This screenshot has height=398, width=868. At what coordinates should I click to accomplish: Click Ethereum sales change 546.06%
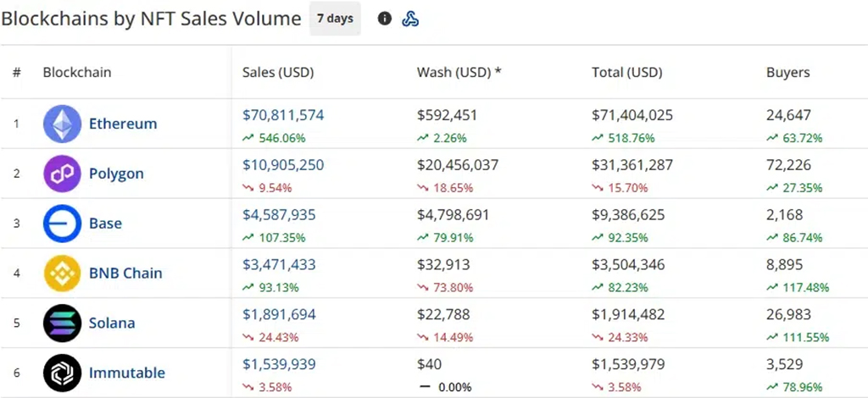(x=274, y=138)
